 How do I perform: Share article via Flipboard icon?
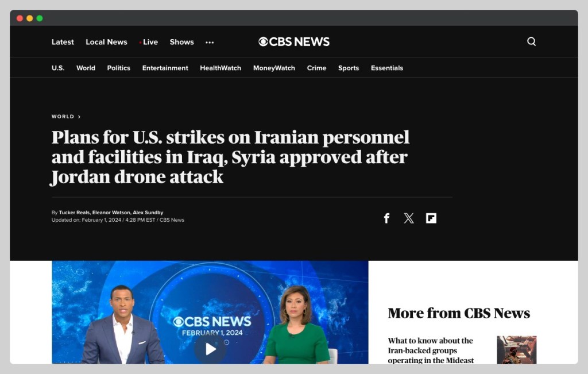click(x=431, y=218)
